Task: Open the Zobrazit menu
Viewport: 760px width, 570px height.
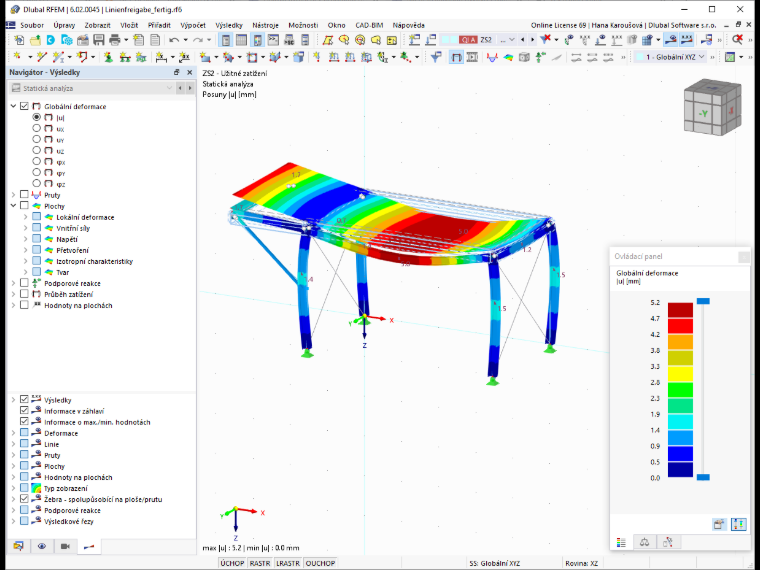Action: coord(97,25)
